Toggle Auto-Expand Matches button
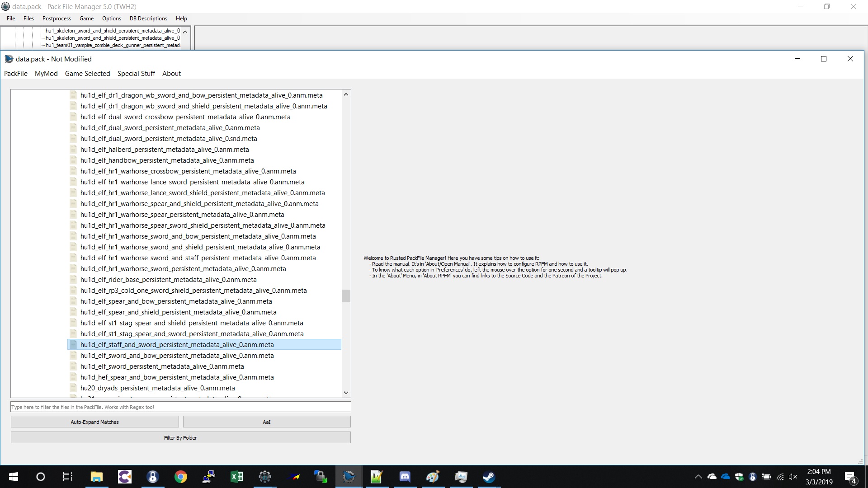Image resolution: width=868 pixels, height=488 pixels. coord(95,422)
